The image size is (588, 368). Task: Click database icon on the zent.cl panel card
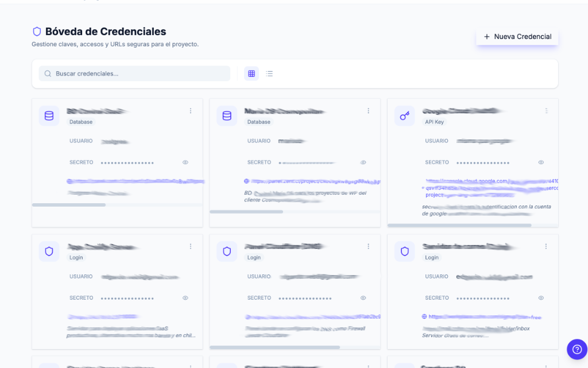tap(227, 116)
